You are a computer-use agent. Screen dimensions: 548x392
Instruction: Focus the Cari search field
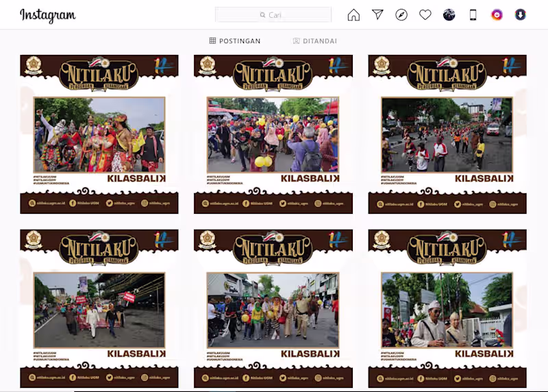(273, 14)
